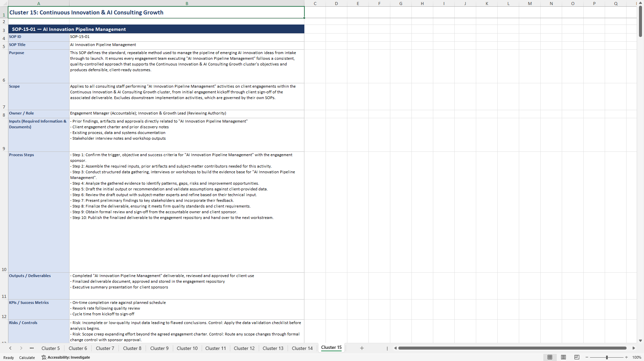Open the Cluster 8 sheet tab
The image size is (644, 361).
tap(132, 348)
